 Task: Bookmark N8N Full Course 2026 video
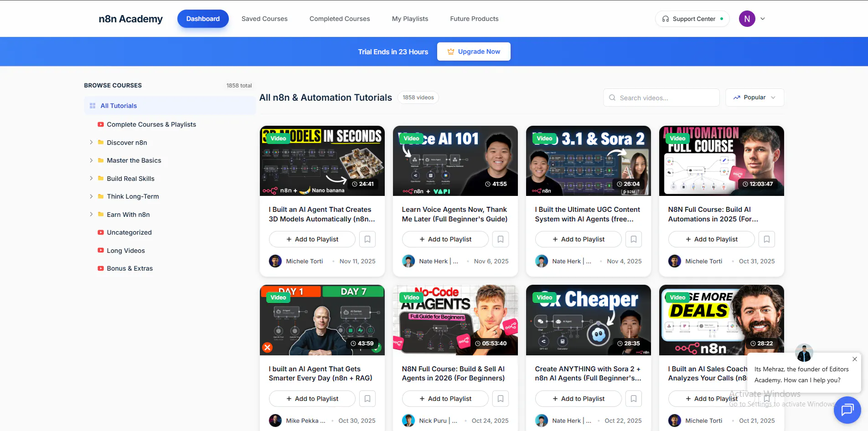point(501,399)
